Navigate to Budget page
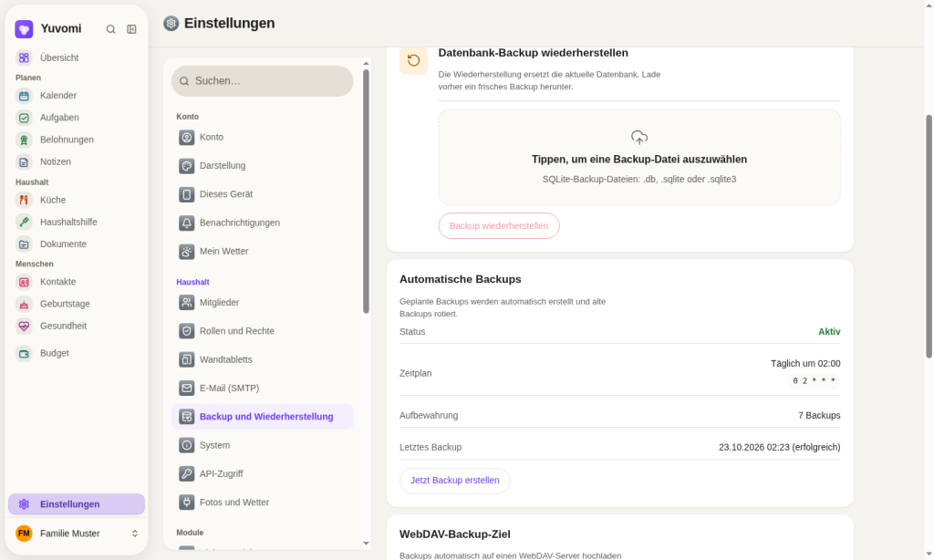 point(77,353)
